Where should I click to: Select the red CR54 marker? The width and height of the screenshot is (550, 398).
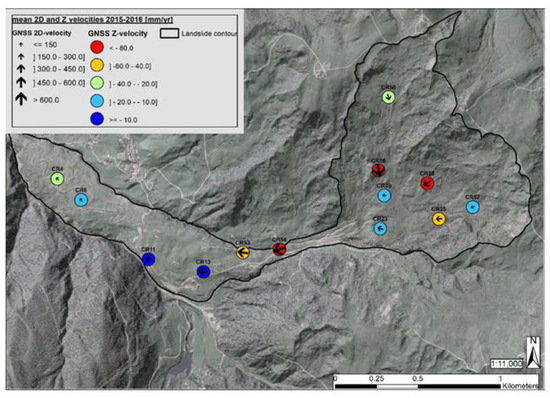pos(279,249)
